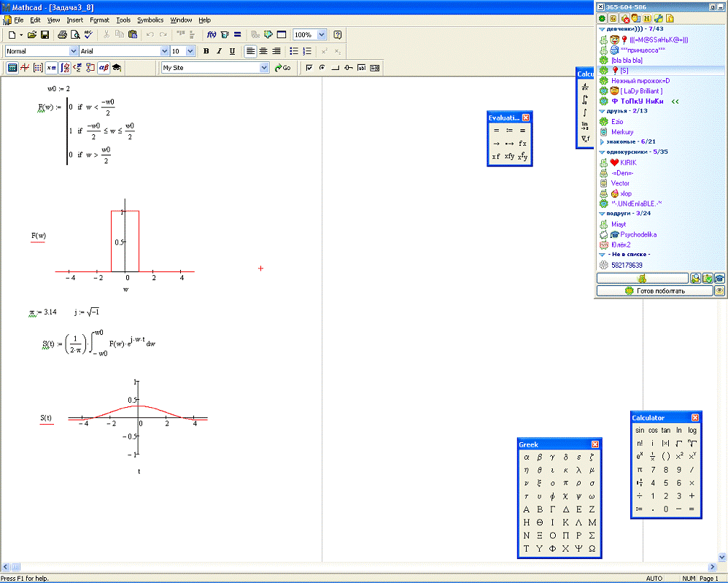The height and width of the screenshot is (583, 728).
Task: Click the Готов поболтать status button
Action: click(654, 290)
